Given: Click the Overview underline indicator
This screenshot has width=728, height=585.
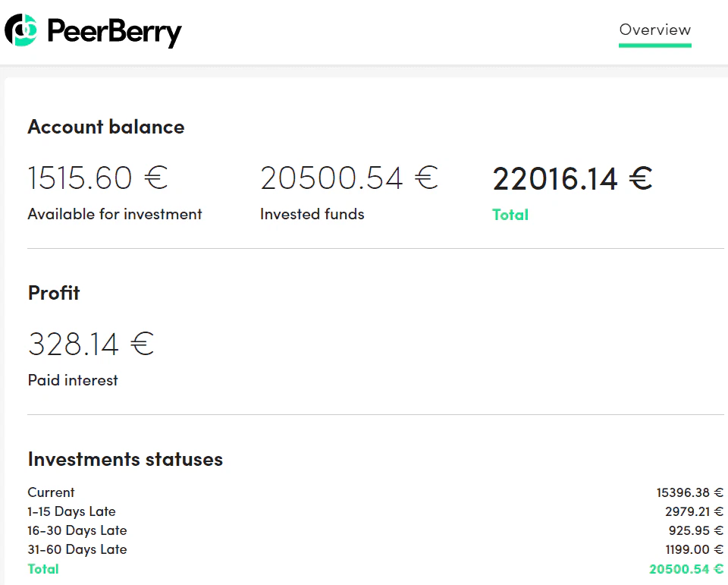Looking at the screenshot, I should pyautogui.click(x=654, y=46).
